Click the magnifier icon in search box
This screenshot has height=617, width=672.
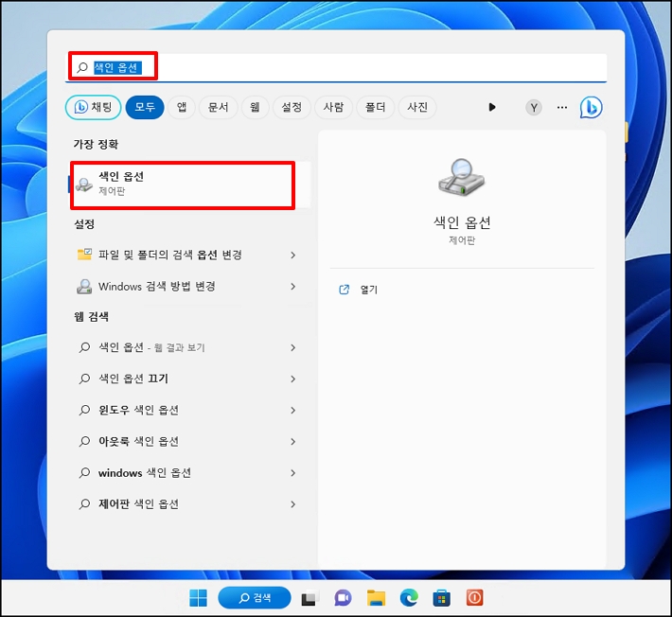click(81, 67)
